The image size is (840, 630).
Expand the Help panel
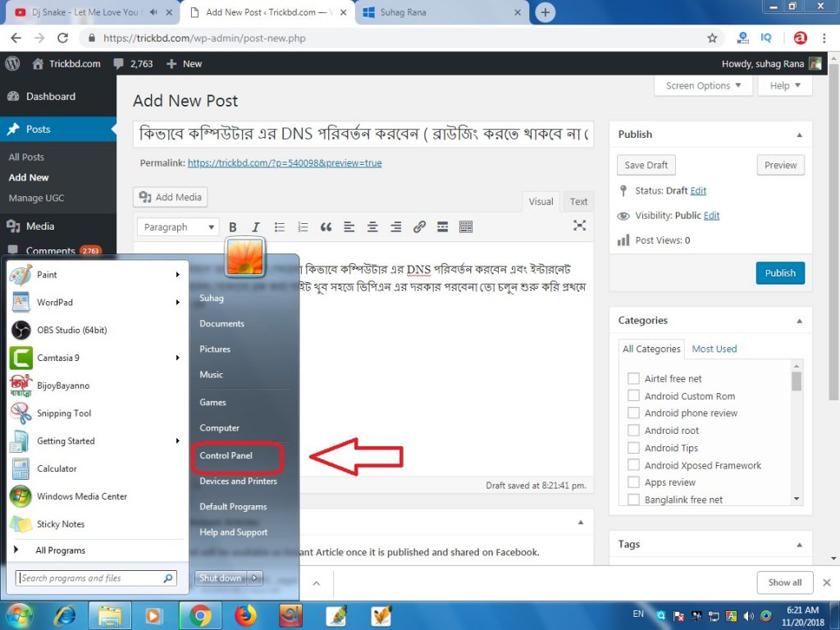(785, 85)
